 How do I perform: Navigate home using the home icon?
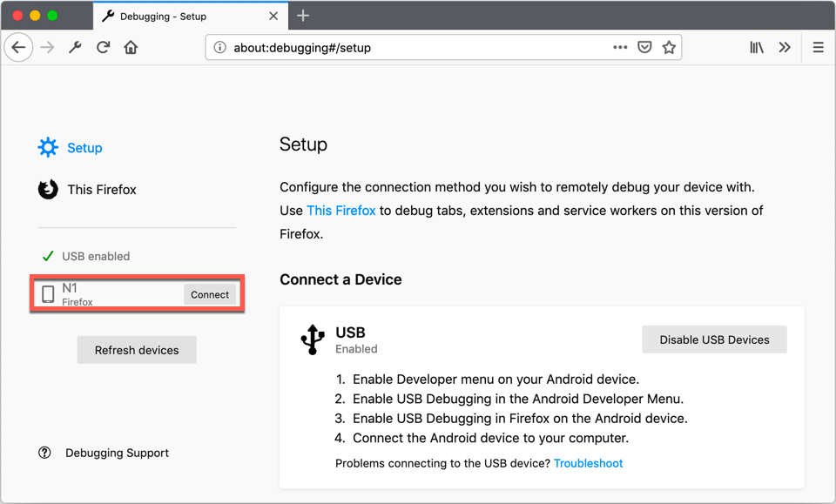coord(130,47)
